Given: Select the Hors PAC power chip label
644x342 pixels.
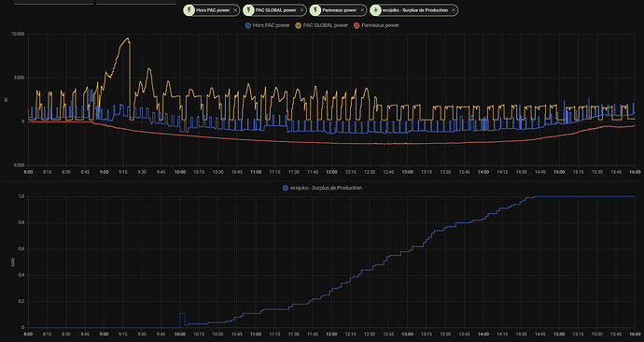Looking at the screenshot, I should pyautogui.click(x=213, y=10).
